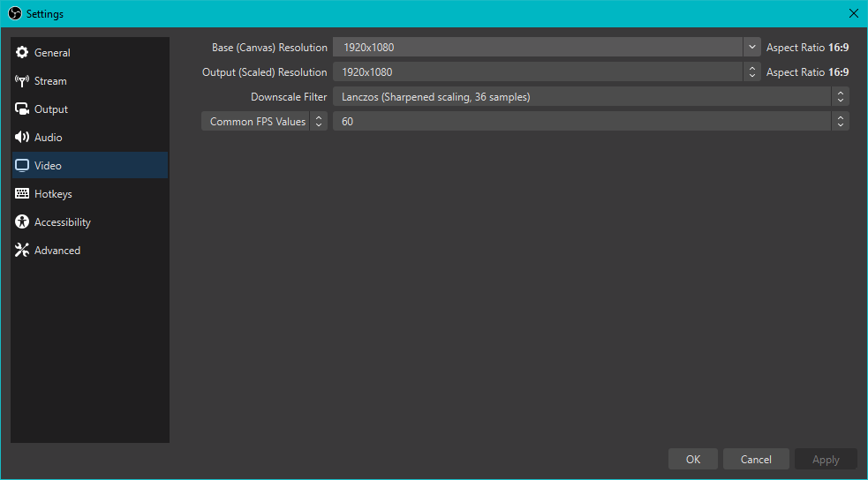Expand the Base (Canvas) Resolution dropdown arrow
Viewport: 868px width, 480px height.
click(751, 48)
